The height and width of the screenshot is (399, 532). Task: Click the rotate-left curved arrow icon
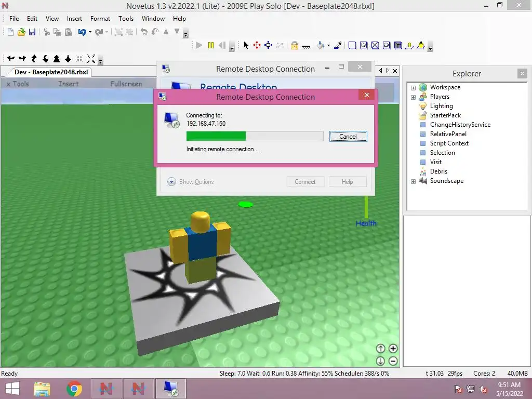[144, 32]
